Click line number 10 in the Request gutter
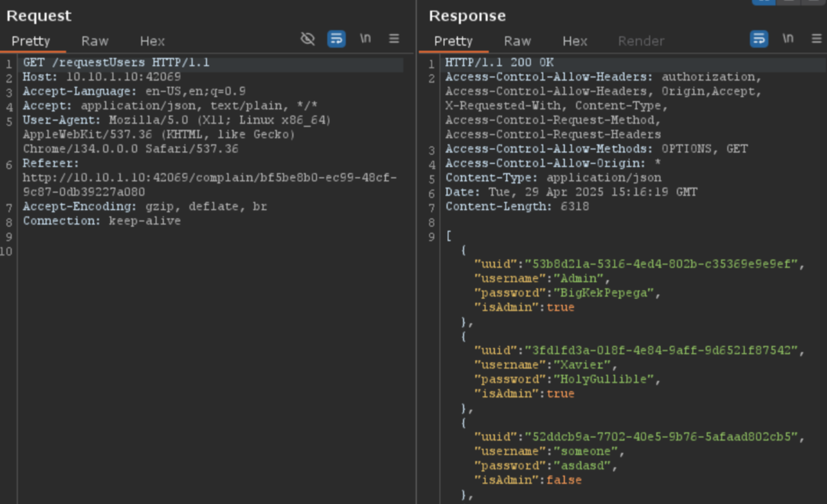827x504 pixels. point(6,251)
